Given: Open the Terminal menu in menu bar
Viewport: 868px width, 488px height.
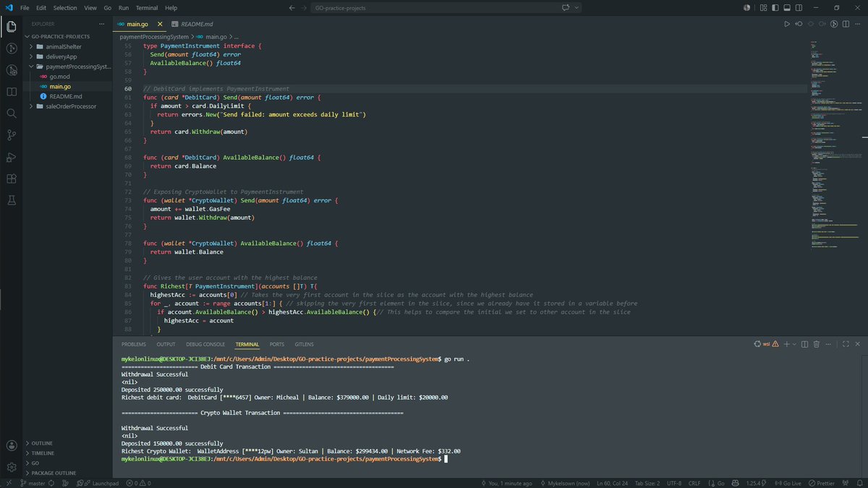Looking at the screenshot, I should tap(147, 7).
